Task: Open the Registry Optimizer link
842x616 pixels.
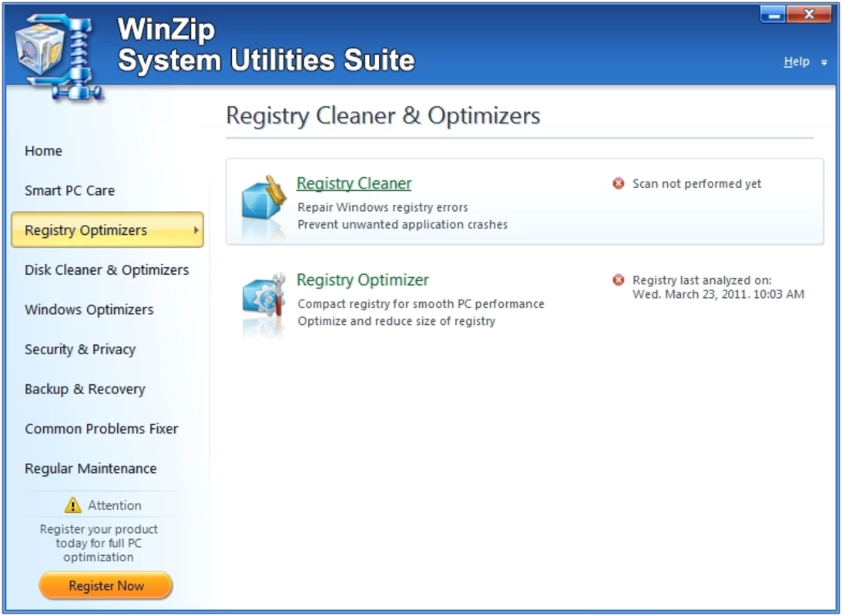Action: click(x=363, y=280)
